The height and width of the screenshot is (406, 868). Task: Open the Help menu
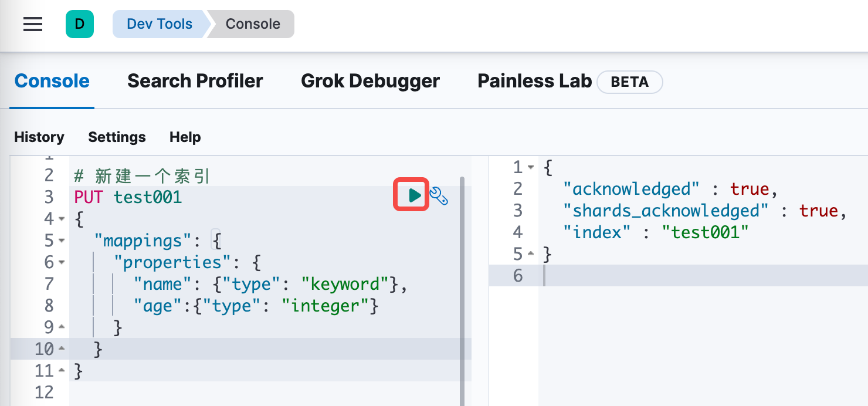(184, 137)
